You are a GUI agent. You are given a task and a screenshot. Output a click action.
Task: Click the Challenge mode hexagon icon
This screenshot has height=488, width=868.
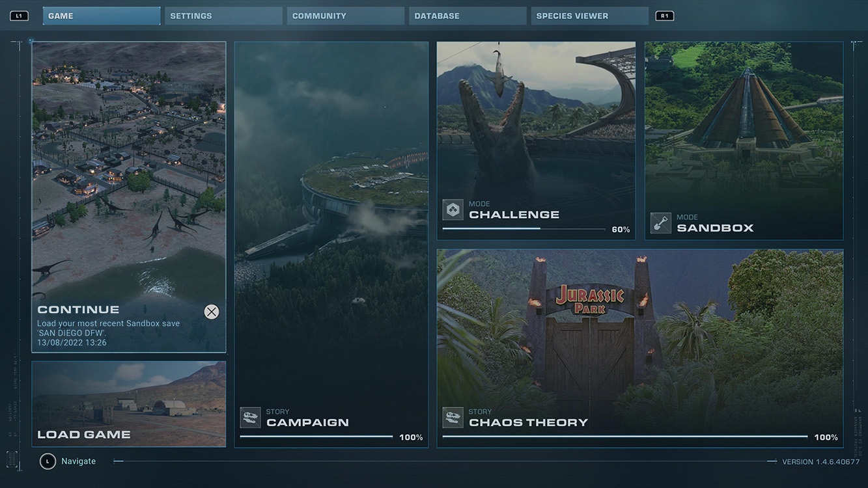(453, 210)
